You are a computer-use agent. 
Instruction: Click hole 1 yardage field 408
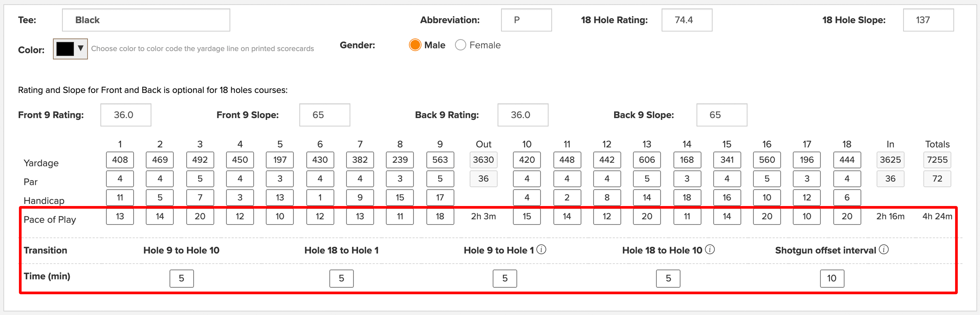click(120, 160)
